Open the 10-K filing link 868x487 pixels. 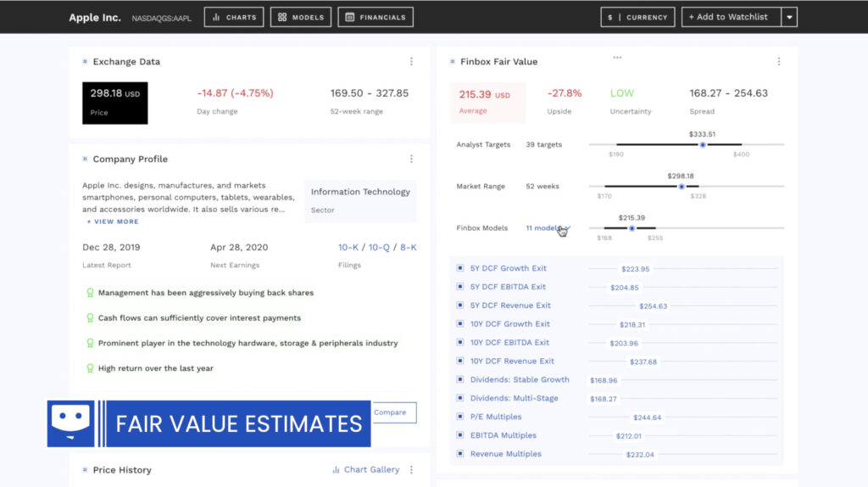(348, 247)
